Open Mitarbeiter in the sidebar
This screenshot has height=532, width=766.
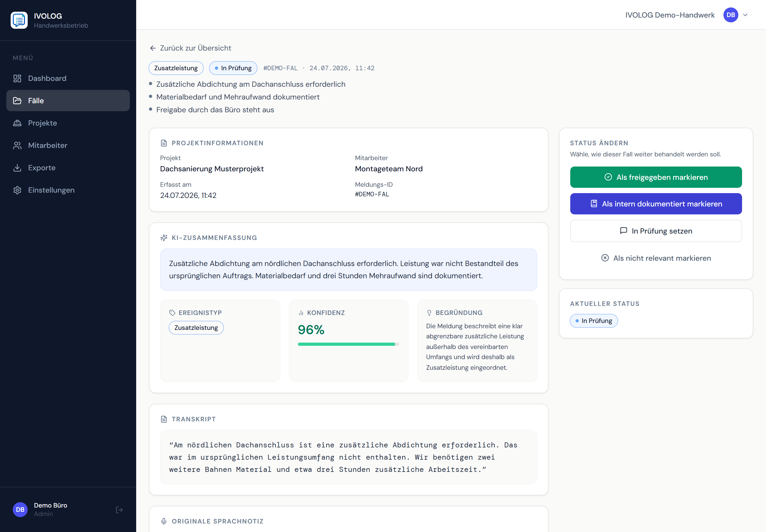68,145
